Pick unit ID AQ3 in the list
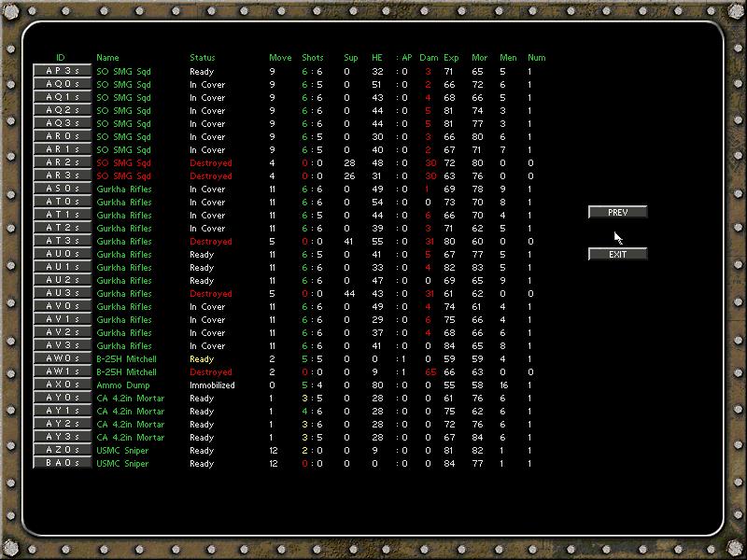Image resolution: width=747 pixels, height=560 pixels. [x=62, y=123]
